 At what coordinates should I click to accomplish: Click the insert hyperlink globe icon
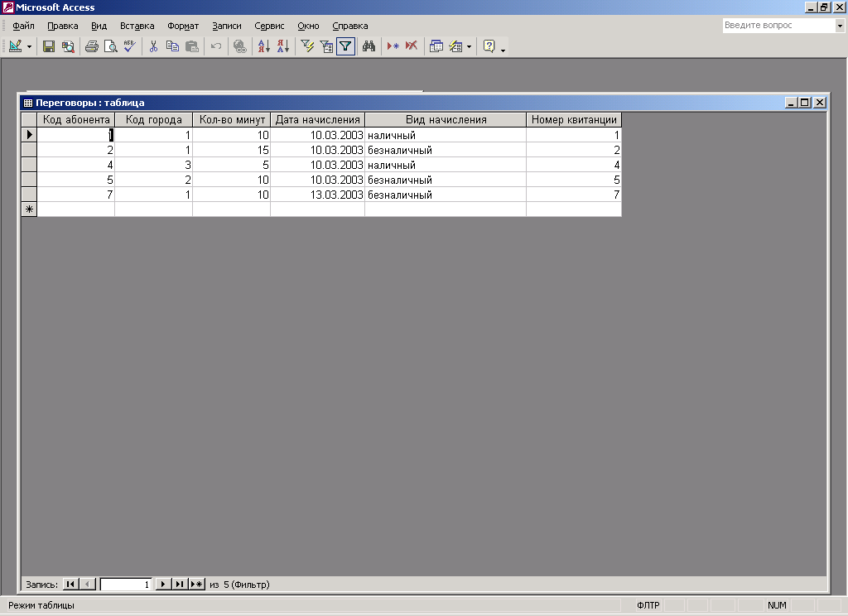pyautogui.click(x=239, y=46)
